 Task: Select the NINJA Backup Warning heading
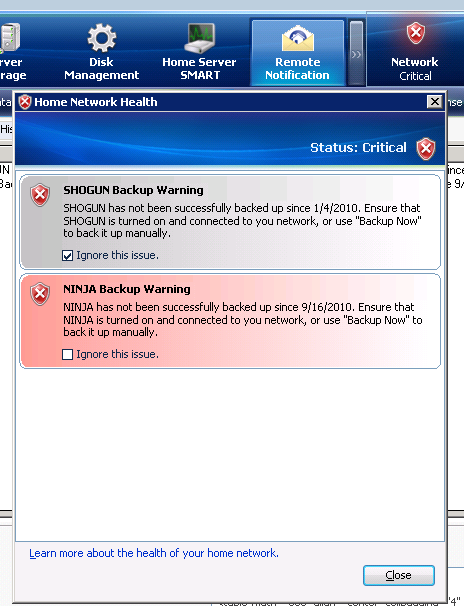pyautogui.click(x=127, y=289)
